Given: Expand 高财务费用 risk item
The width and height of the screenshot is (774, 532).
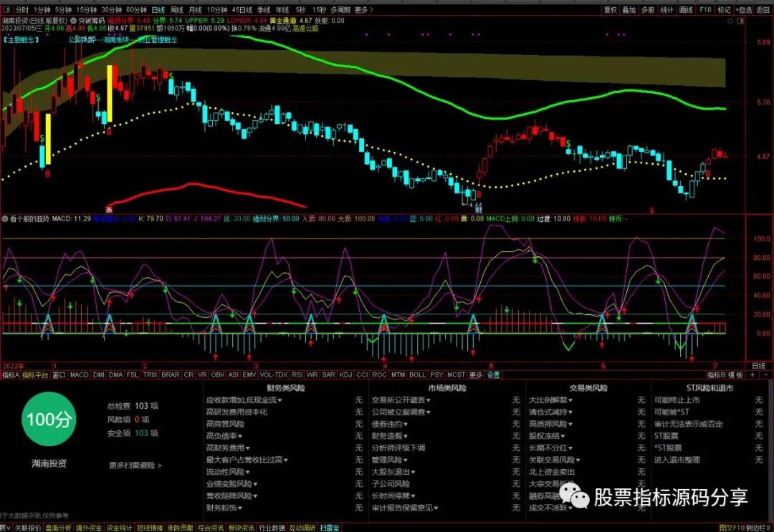Looking at the screenshot, I should (x=228, y=448).
